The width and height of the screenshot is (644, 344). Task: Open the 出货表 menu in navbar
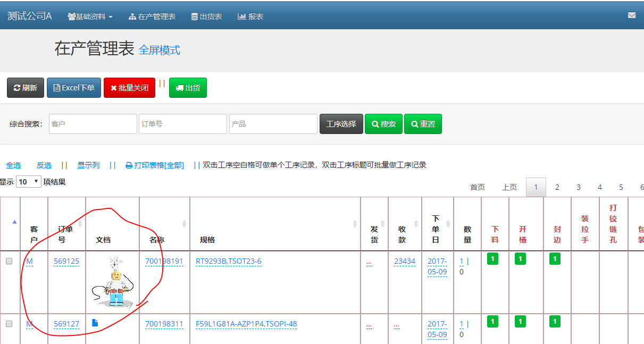tap(206, 16)
